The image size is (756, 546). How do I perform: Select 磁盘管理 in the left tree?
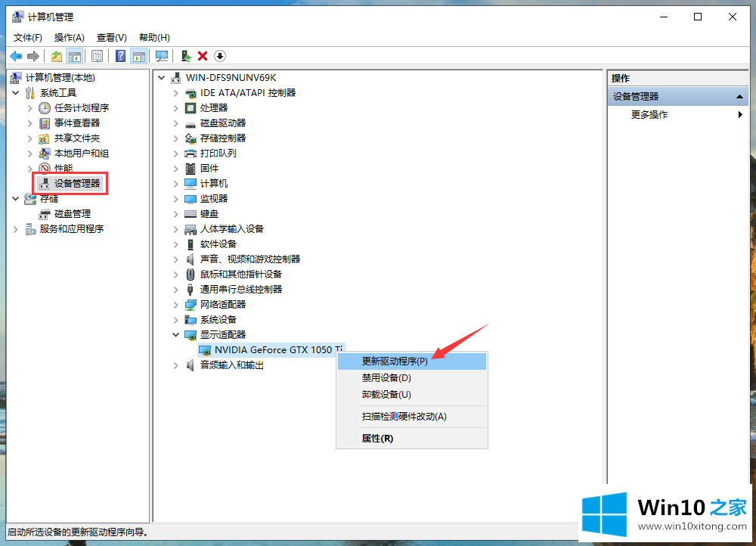click(x=73, y=214)
